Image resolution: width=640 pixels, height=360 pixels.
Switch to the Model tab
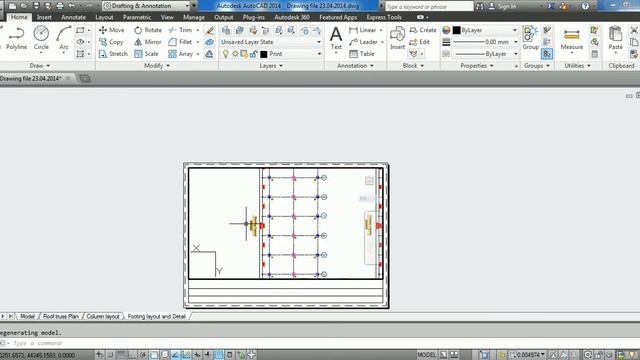(x=27, y=316)
